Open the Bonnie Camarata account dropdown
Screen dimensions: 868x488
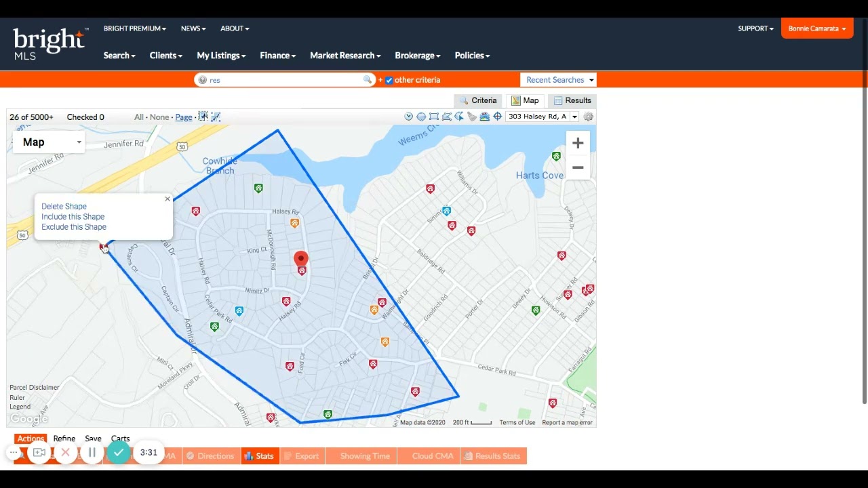[817, 28]
